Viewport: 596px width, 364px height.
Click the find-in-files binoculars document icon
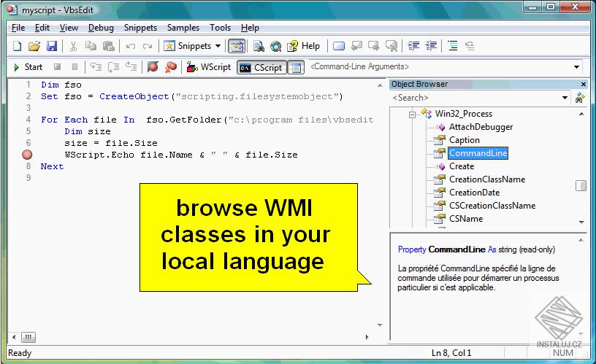tap(259, 46)
